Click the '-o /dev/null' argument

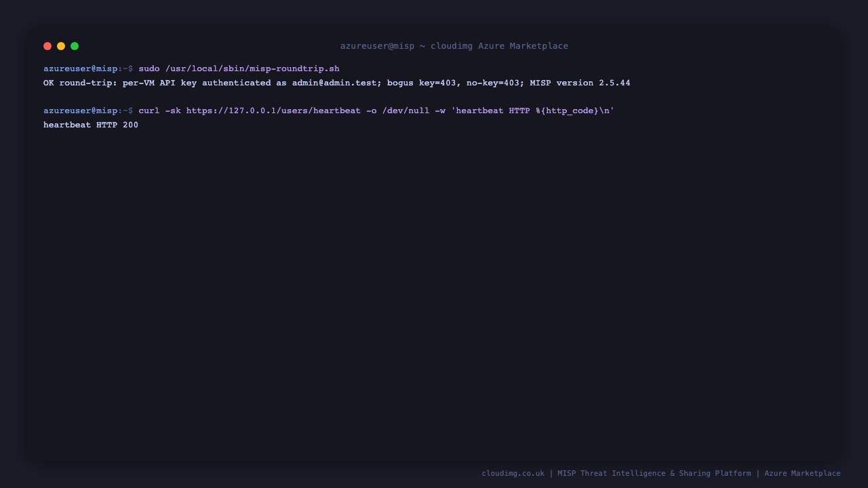tap(398, 110)
